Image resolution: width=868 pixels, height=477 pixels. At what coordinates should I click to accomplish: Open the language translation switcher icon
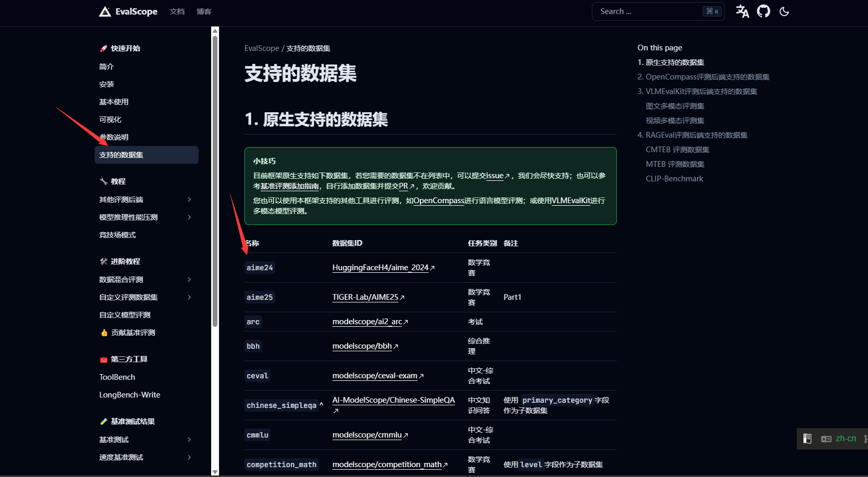[742, 11]
